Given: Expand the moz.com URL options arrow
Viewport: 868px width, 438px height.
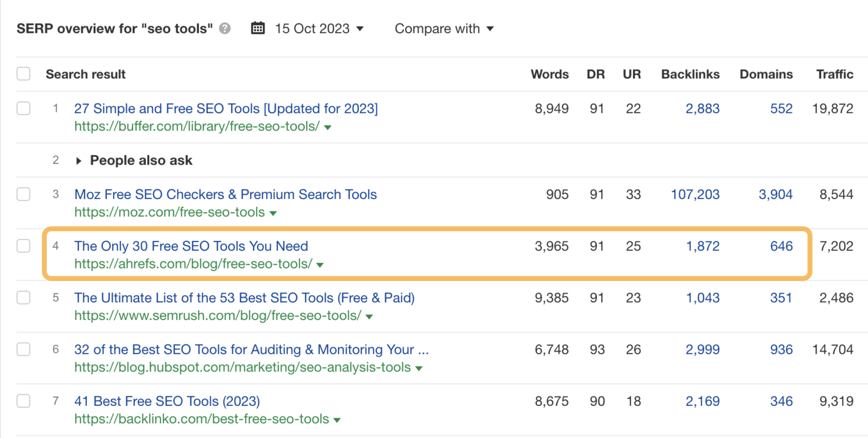Looking at the screenshot, I should 273,213.
